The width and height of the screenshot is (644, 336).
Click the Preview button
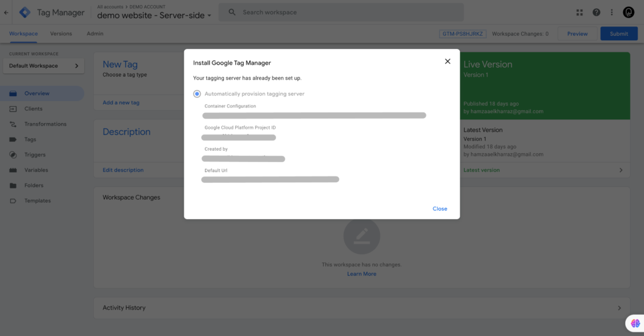pyautogui.click(x=577, y=34)
